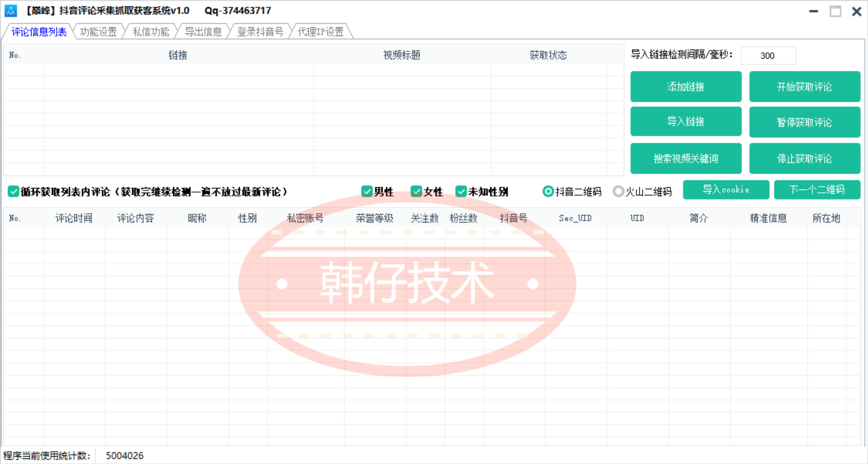868x464 pixels.
Task: Click the app logo icon in title bar
Action: 10,11
